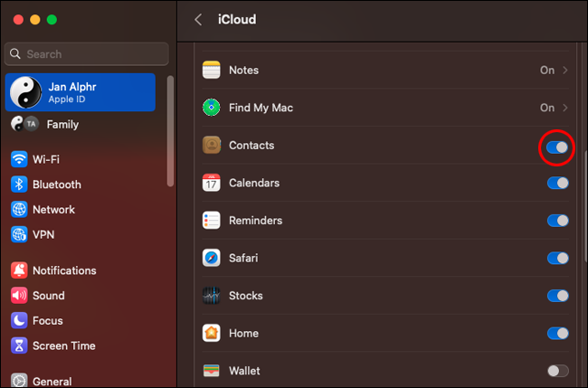Click the Wi-Fi sidebar icon
The width and height of the screenshot is (588, 388).
pyautogui.click(x=19, y=159)
